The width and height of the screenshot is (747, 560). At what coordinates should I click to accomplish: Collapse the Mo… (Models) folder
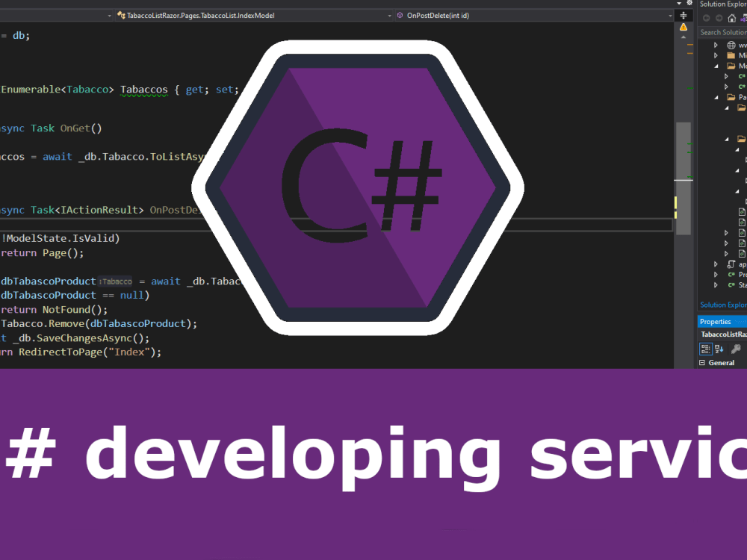tap(716, 66)
